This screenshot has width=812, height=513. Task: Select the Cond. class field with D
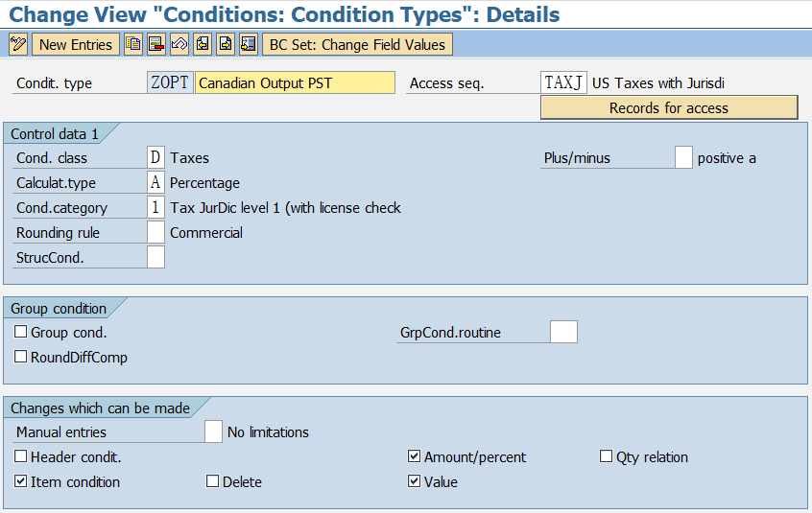pyautogui.click(x=155, y=157)
